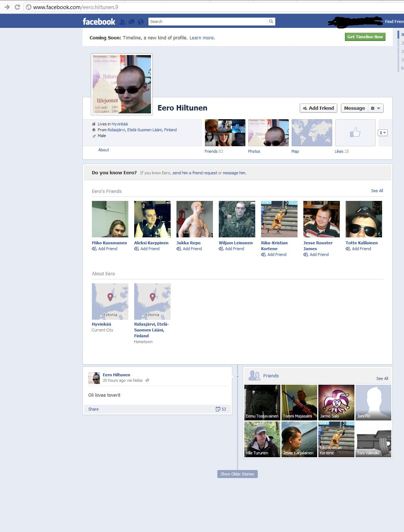
Task: Click Find Friends in the top bar
Action: pyautogui.click(x=394, y=22)
